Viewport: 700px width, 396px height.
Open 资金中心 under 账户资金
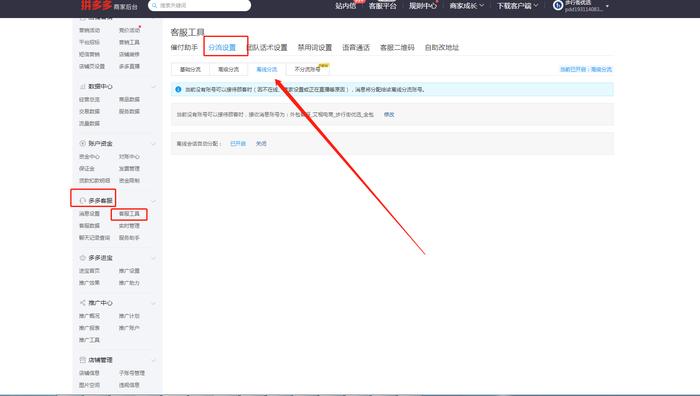click(89, 156)
